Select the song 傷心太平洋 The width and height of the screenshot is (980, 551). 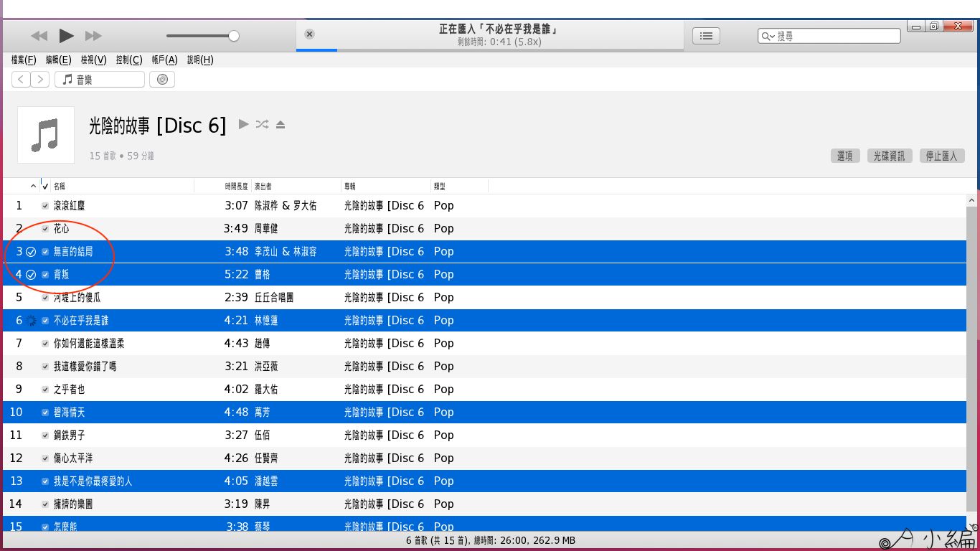73,458
